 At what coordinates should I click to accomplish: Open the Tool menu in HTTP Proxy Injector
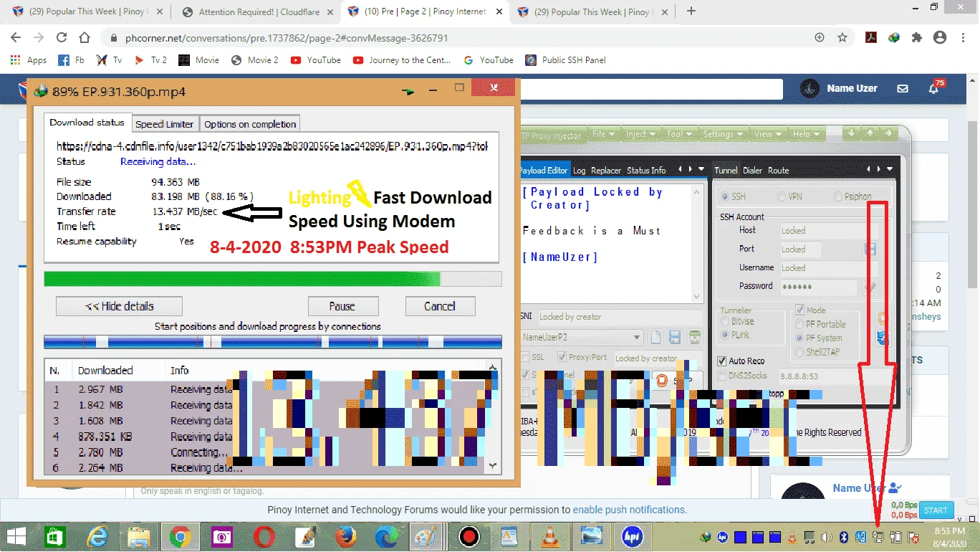click(x=678, y=134)
